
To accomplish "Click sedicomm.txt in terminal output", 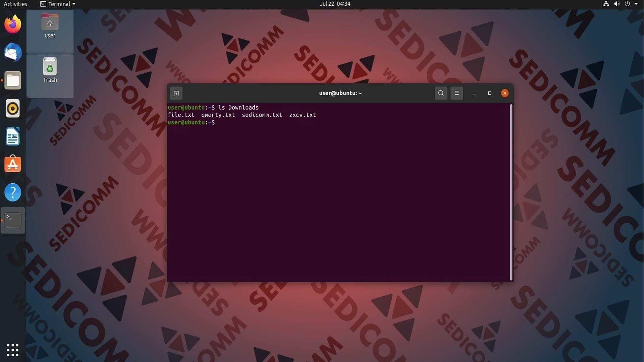I will click(262, 115).
